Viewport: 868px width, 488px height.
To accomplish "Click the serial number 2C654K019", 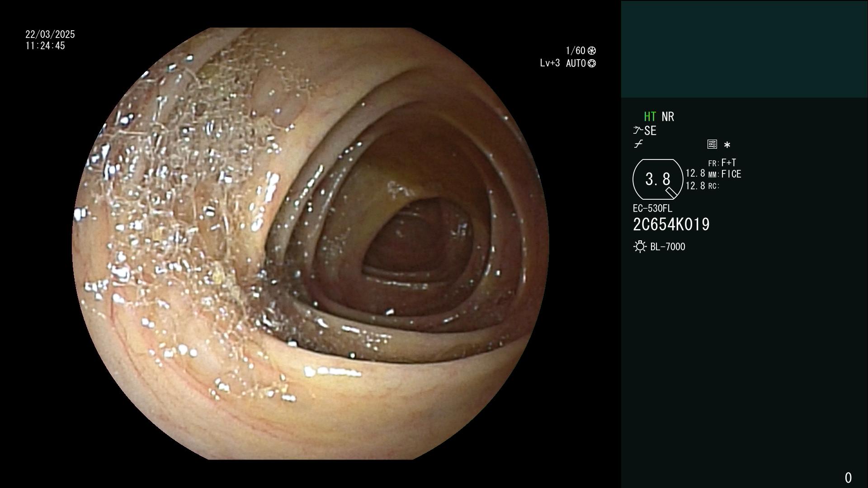I will tap(671, 225).
